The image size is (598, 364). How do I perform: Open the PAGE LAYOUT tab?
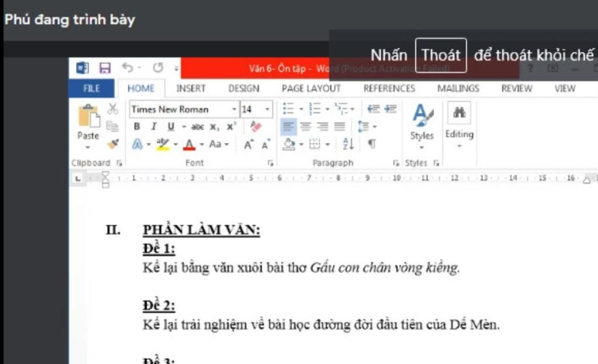[311, 88]
